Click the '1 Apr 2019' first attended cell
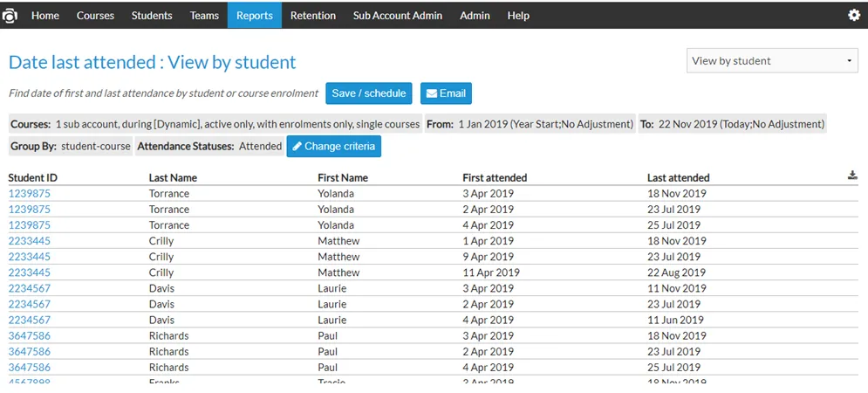This screenshot has height=393, width=868. (x=489, y=241)
